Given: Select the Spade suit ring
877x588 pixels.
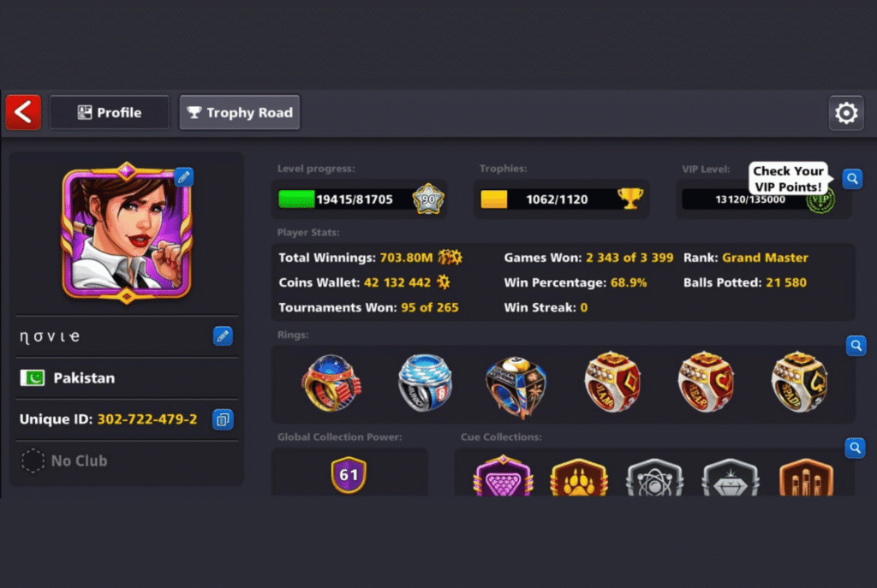Looking at the screenshot, I should coord(799,382).
